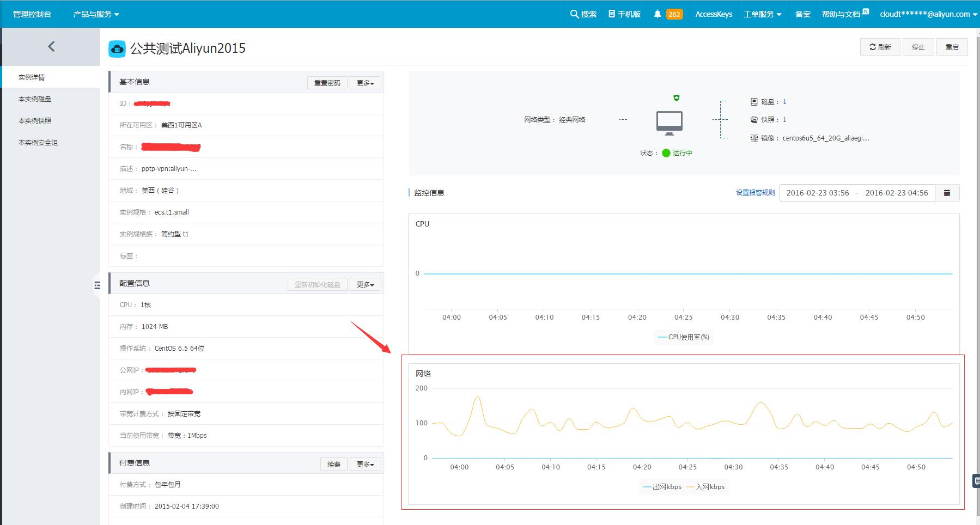Click CentOS 6.5 64位 text
980x525 pixels.
coord(179,349)
